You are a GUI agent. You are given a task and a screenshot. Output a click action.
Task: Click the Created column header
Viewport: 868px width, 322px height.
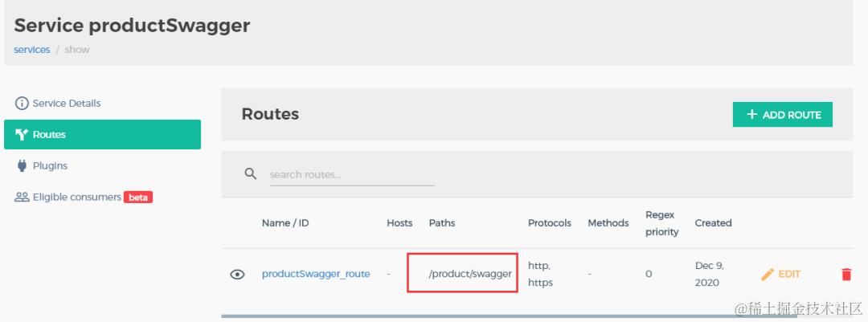713,223
